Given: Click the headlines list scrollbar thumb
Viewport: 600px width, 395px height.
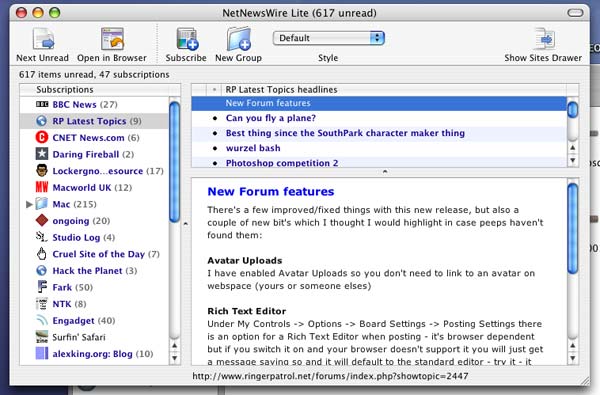Looking at the screenshot, I should point(573,109).
